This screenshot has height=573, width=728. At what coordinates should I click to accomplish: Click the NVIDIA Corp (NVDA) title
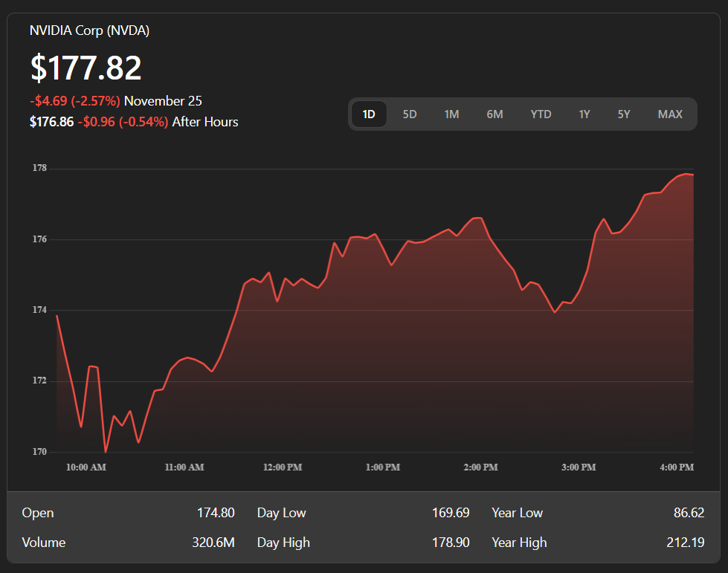(x=89, y=30)
